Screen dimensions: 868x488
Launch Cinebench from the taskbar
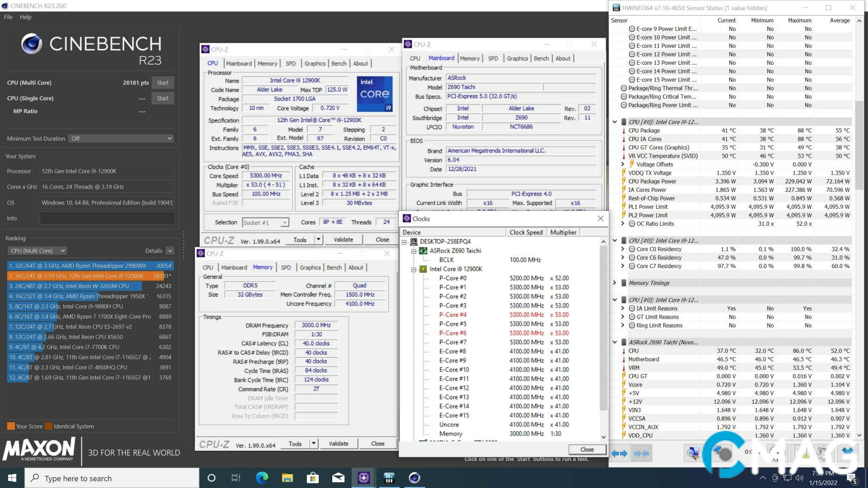pyautogui.click(x=414, y=478)
